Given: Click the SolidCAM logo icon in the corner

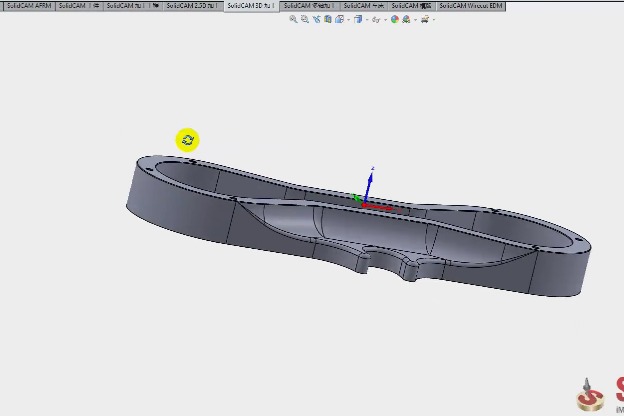Looking at the screenshot, I should tap(590, 395).
